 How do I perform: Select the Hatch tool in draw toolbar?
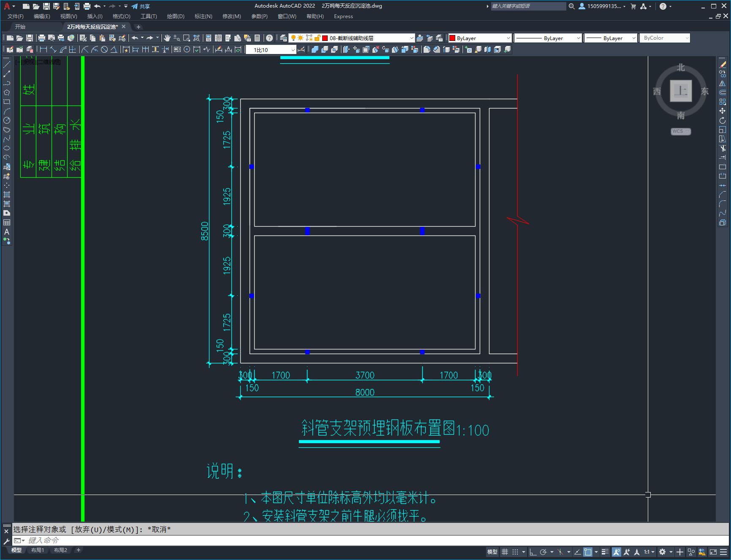(x=7, y=195)
